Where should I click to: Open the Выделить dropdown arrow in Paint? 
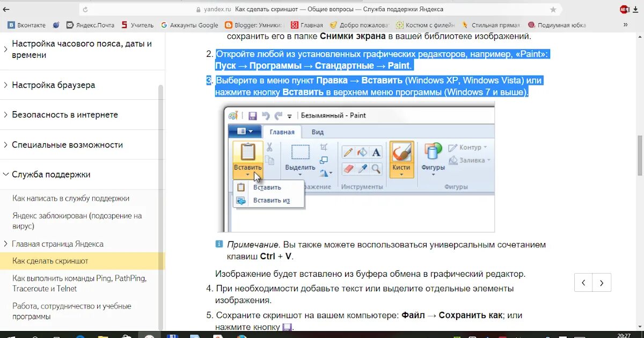tap(300, 175)
